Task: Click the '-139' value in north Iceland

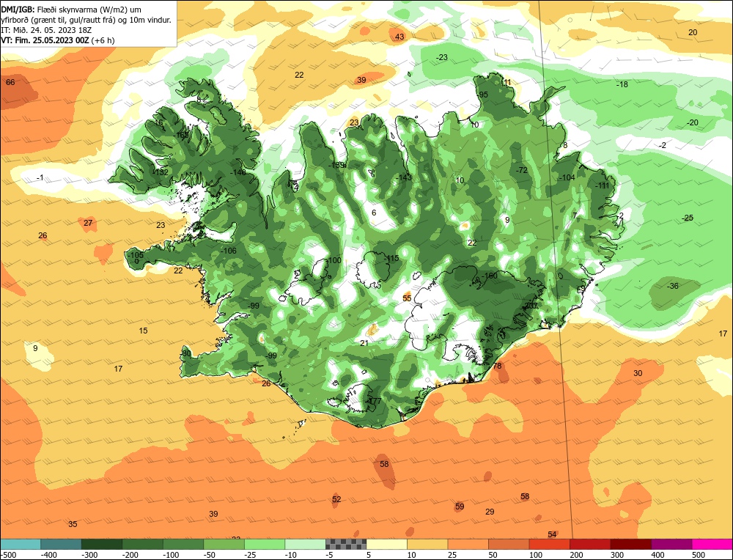Action: coord(336,165)
